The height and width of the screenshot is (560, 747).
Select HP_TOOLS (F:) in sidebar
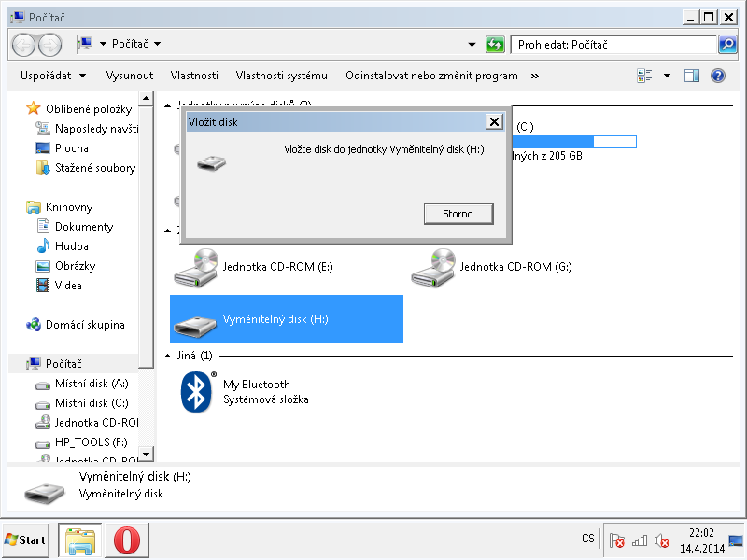[81, 441]
